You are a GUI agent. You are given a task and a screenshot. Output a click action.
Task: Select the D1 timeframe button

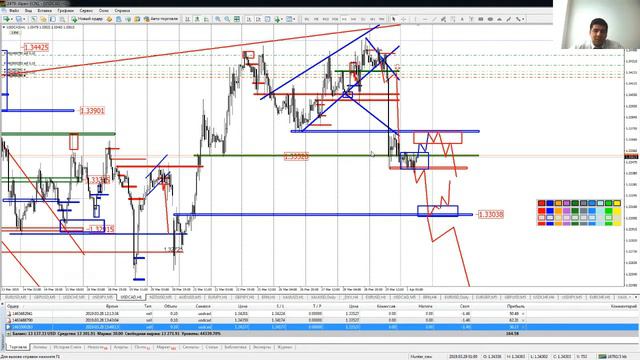pyautogui.click(x=363, y=19)
